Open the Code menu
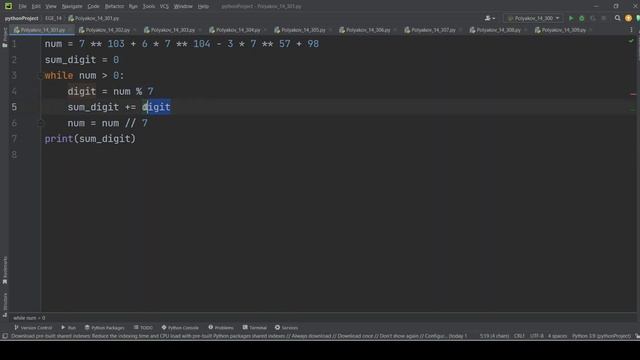 (x=93, y=6)
